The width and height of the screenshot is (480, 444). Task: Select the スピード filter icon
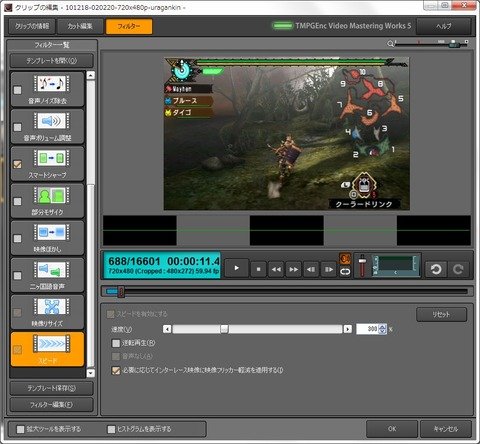[x=52, y=344]
